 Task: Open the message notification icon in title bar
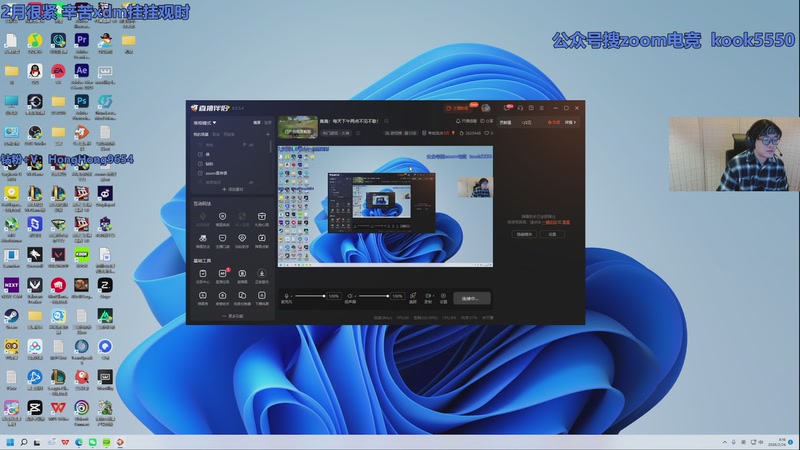pos(508,107)
